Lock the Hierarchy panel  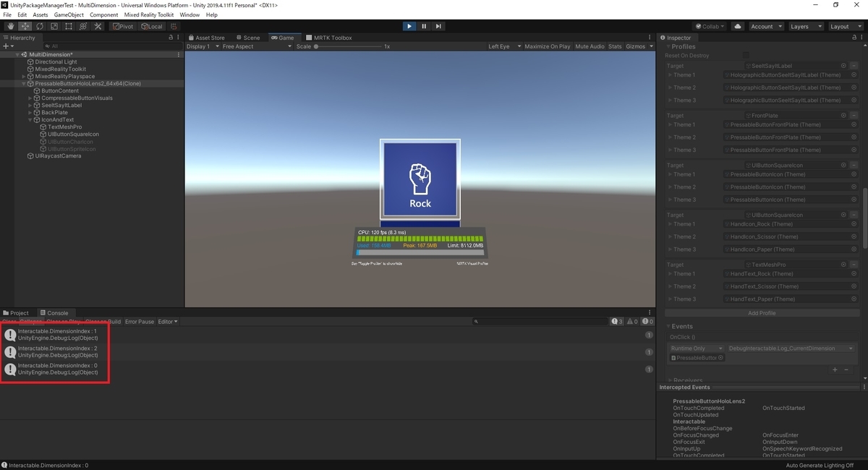click(171, 37)
